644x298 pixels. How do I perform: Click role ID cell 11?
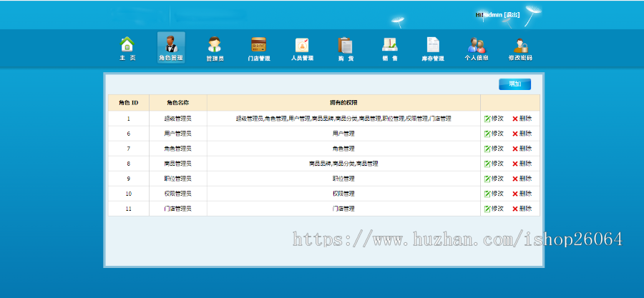point(129,209)
